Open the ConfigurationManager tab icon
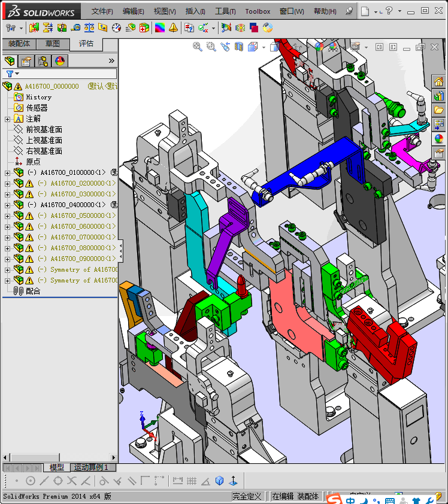This screenshot has height=504, width=448. 43,60
